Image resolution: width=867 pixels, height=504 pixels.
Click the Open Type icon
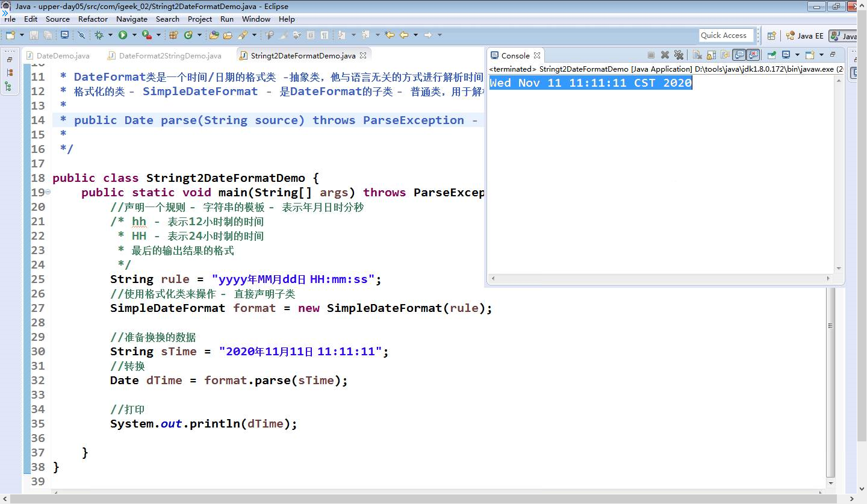(x=214, y=35)
